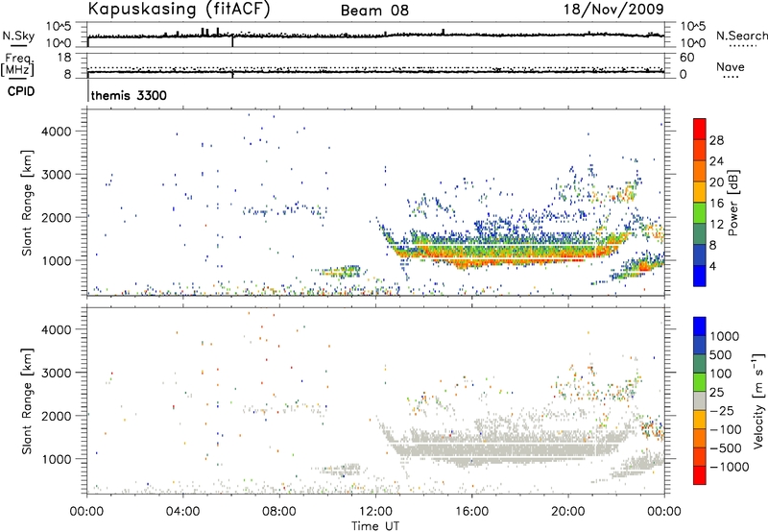Click the "4" label on Power color bar
The width and height of the screenshot is (768, 532).
(712, 266)
